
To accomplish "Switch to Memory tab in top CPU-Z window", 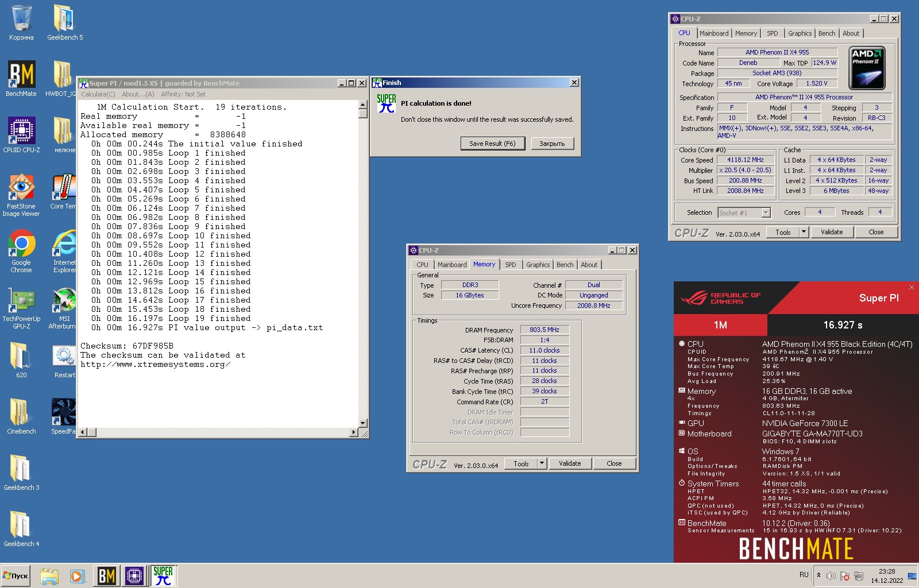I will (746, 33).
